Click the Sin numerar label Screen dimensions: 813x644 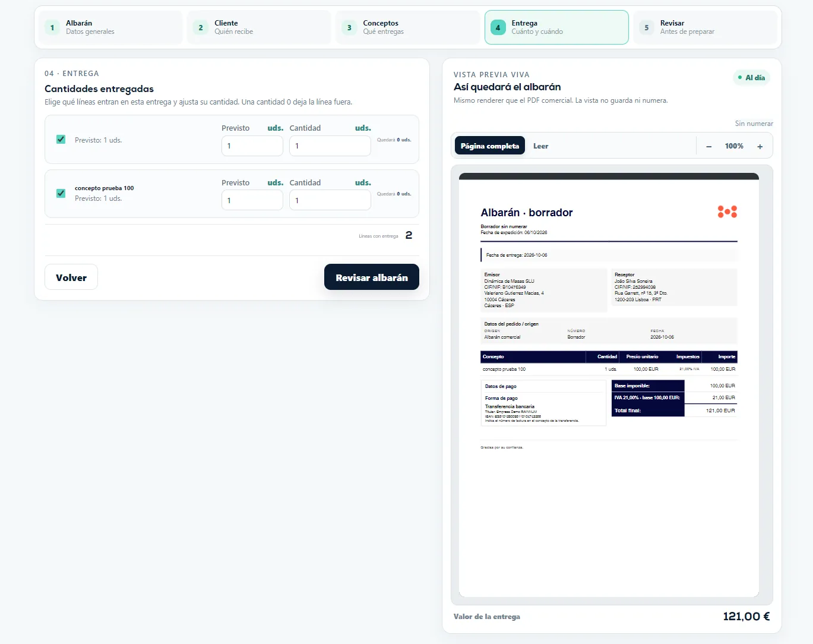coord(754,124)
